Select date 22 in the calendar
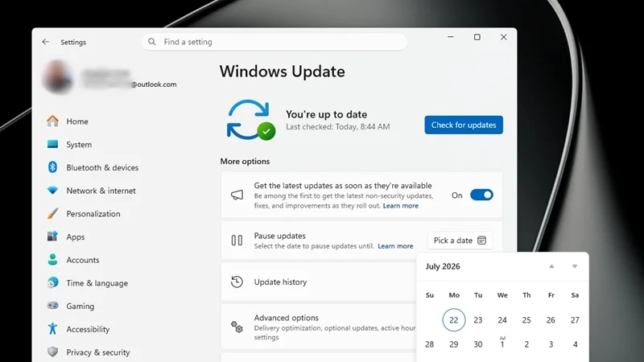Image resolution: width=644 pixels, height=362 pixels. pos(454,319)
